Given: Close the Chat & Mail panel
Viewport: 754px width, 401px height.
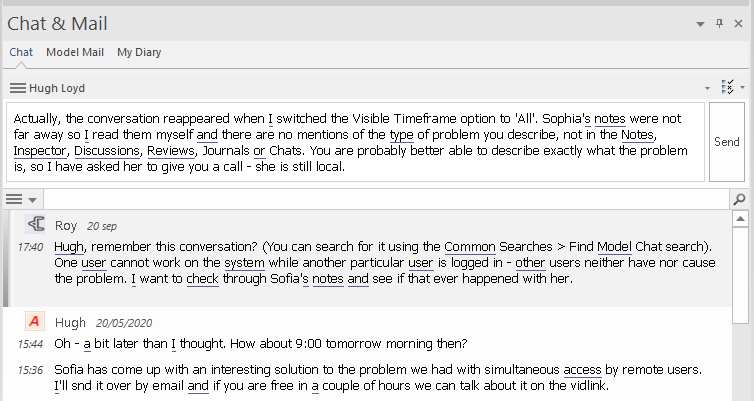Looking at the screenshot, I should tap(739, 24).
